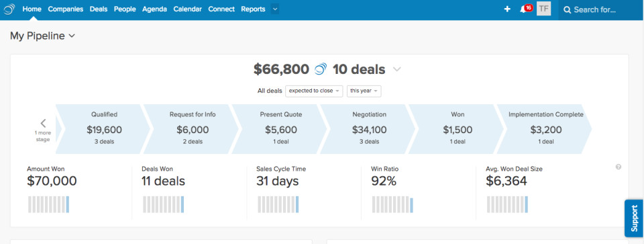Click the app logo in the navbar
Viewport: 644px width, 244px height.
(x=9, y=9)
